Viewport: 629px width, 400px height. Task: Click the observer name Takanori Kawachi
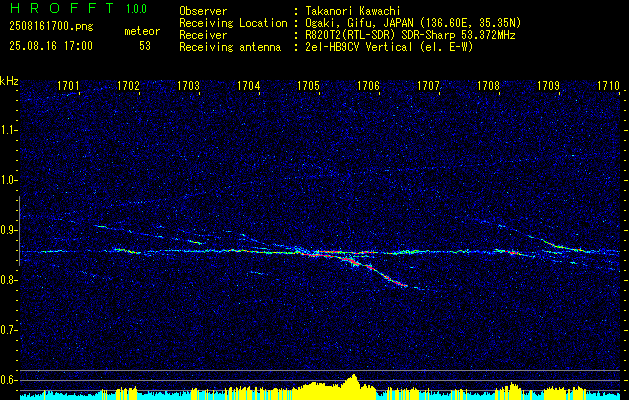(x=352, y=11)
